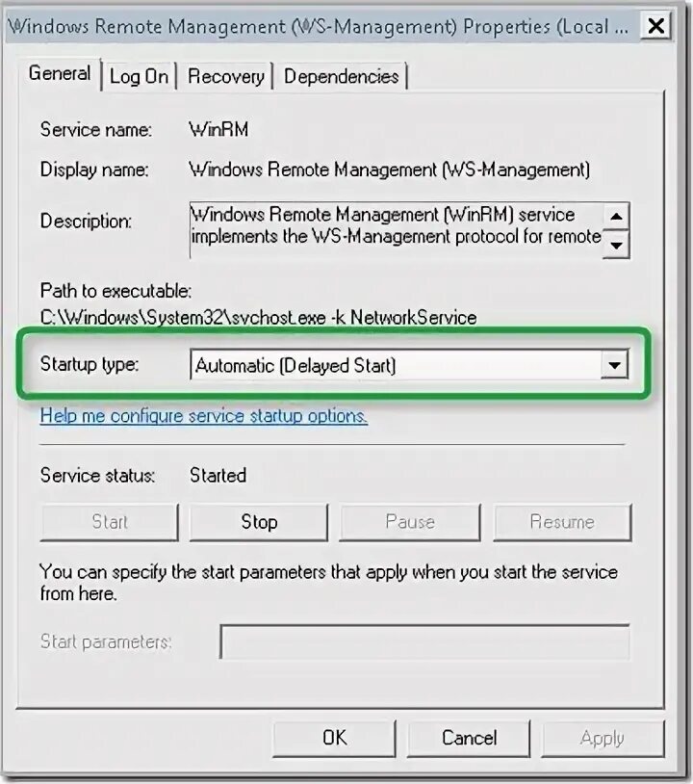The width and height of the screenshot is (693, 784).
Task: Cancel the properties dialog
Action: pos(469,738)
